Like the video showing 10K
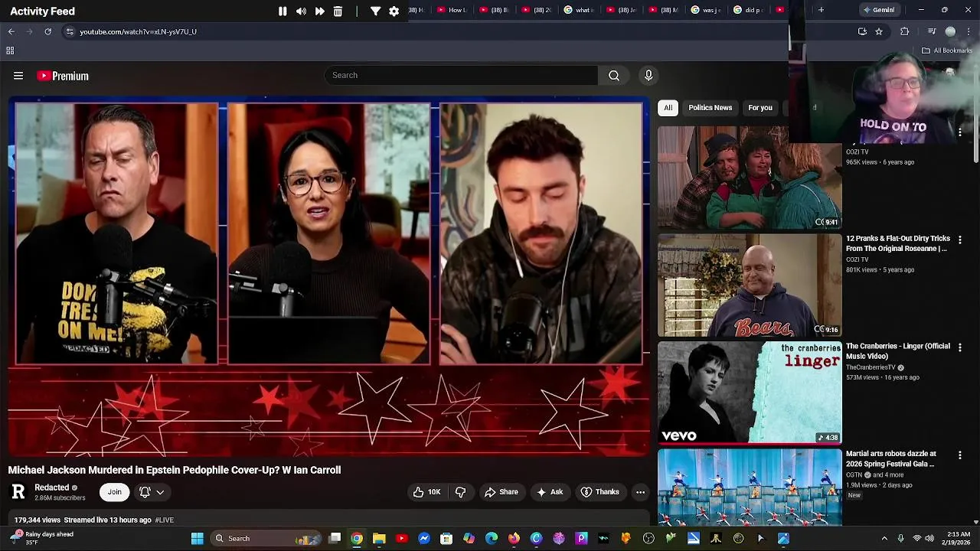The width and height of the screenshot is (980, 551). 427,492
